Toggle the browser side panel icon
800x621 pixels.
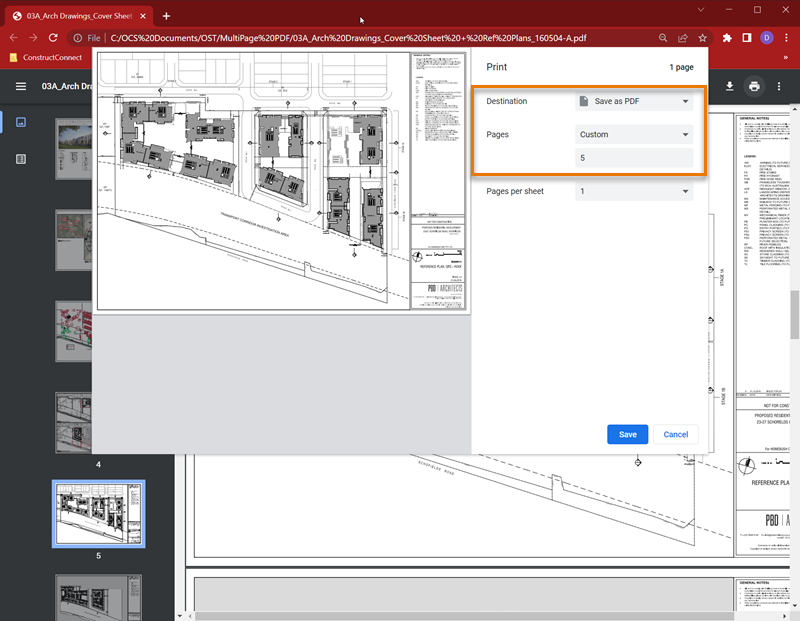point(747,38)
